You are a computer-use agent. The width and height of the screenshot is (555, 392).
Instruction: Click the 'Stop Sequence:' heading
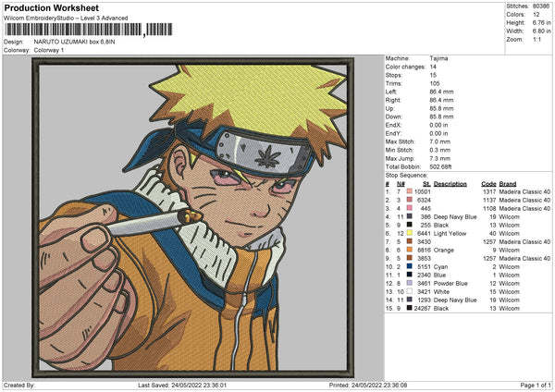[x=406, y=176]
